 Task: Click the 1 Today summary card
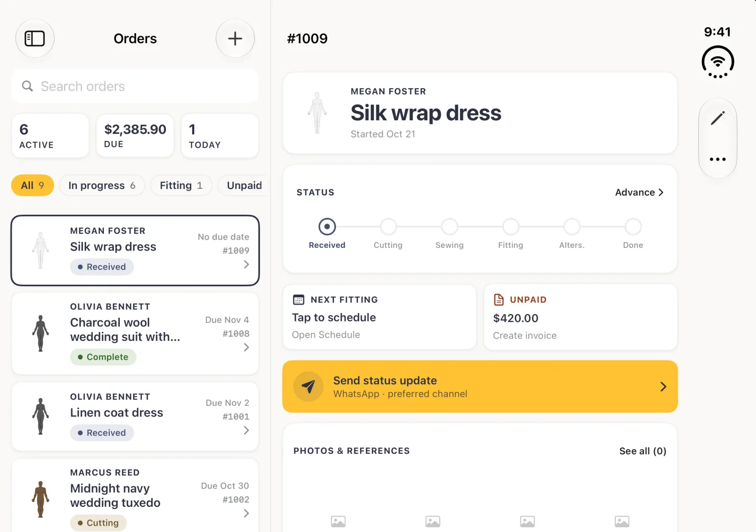[220, 135]
